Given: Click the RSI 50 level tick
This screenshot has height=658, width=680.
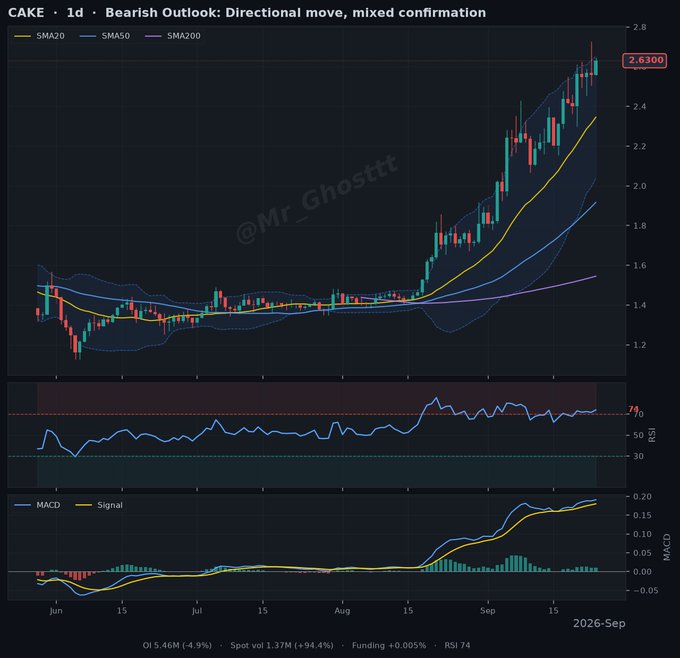Looking at the screenshot, I should (x=638, y=435).
